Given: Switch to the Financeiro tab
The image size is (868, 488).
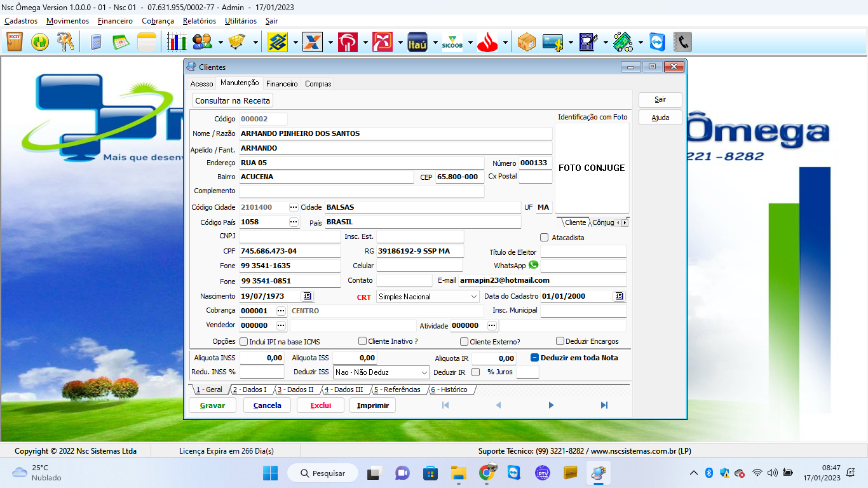Looking at the screenshot, I should (x=281, y=83).
